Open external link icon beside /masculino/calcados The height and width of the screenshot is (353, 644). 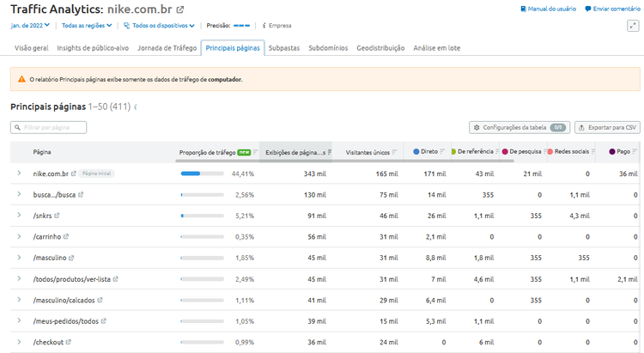pos(100,301)
